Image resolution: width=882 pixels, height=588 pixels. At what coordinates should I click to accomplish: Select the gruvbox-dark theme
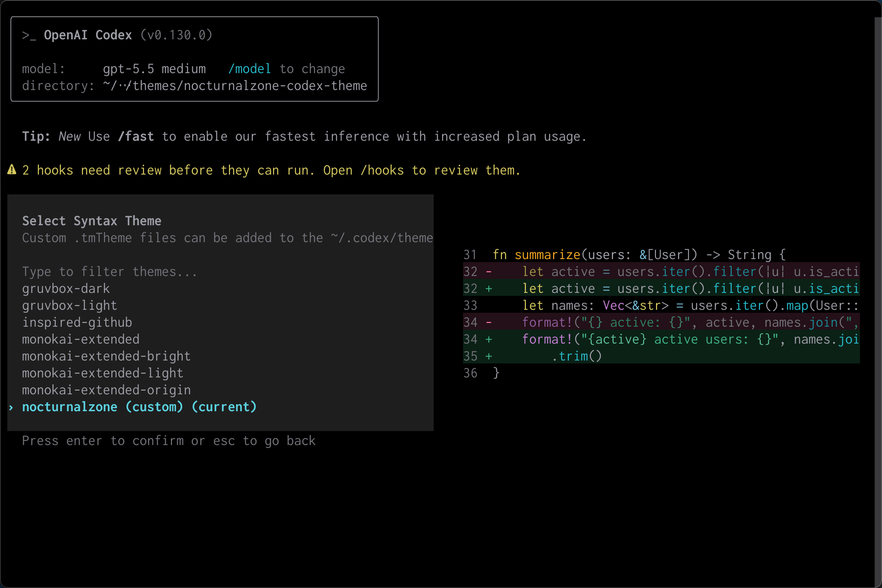point(66,288)
